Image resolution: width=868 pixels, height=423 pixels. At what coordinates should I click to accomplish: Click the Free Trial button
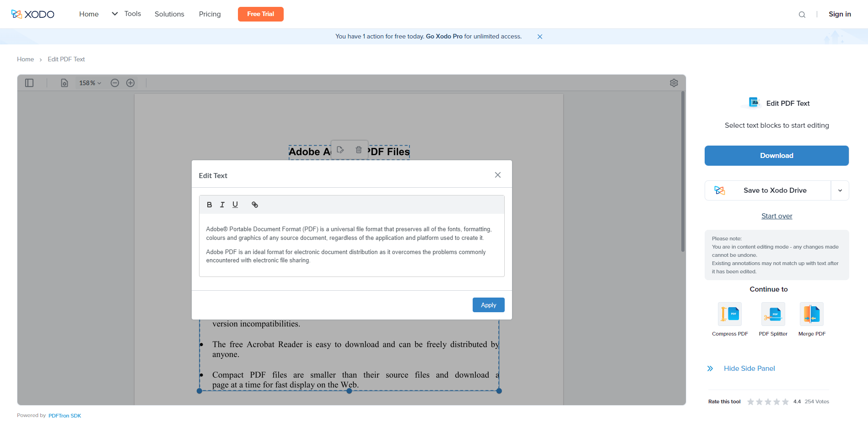261,14
